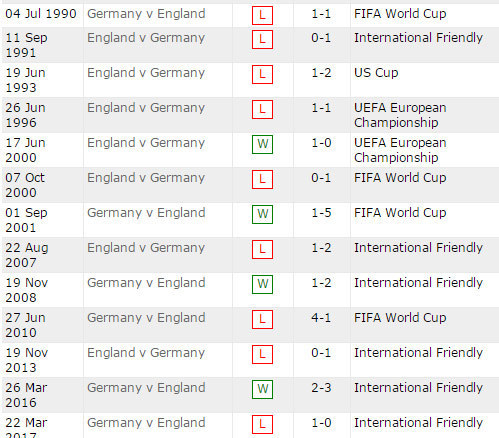Click the green W badge for 17 Jun 2000

[262, 144]
